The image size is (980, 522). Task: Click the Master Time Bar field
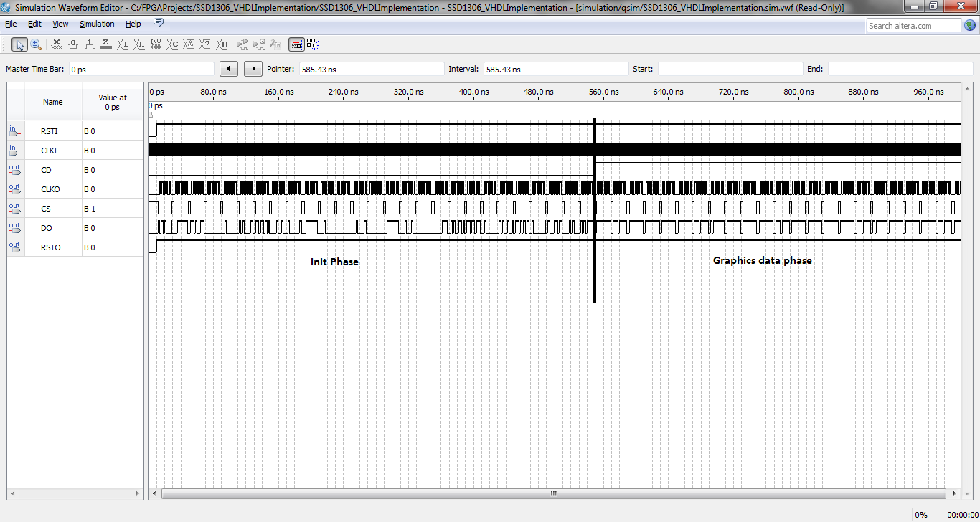point(141,70)
